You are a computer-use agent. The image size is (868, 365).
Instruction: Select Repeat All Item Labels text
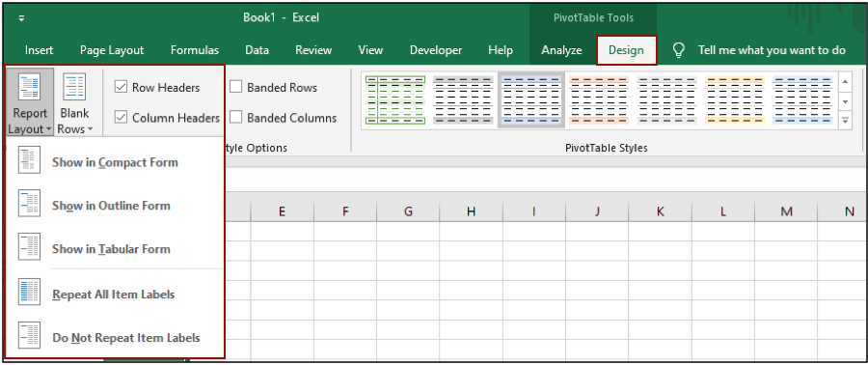(114, 295)
